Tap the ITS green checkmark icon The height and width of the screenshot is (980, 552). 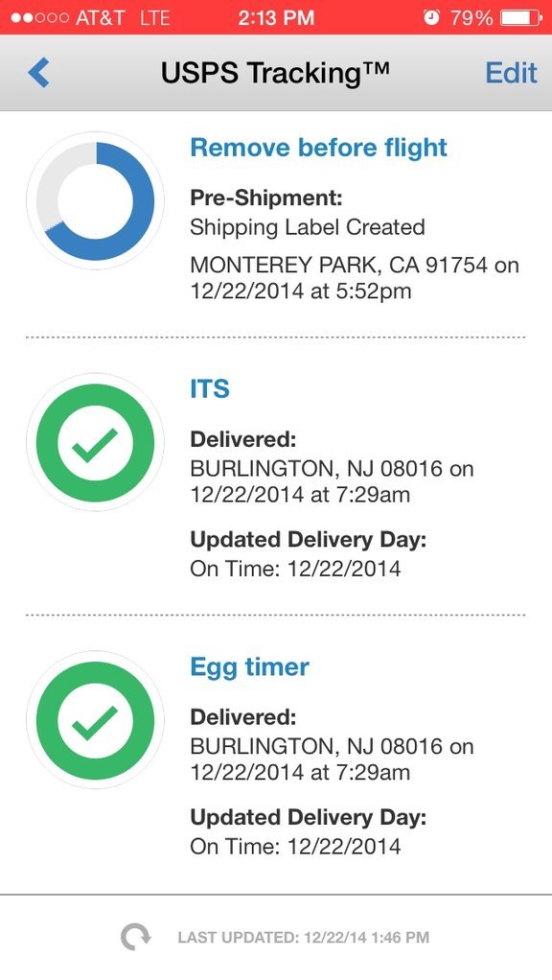click(x=96, y=442)
